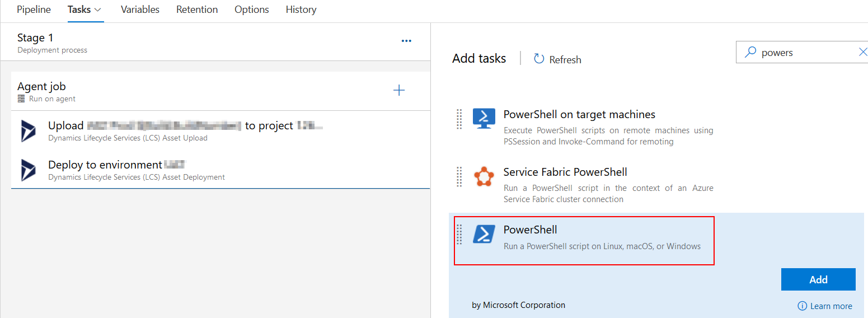This screenshot has width=868, height=318.
Task: Open the Stage 1 ellipsis menu
Action: 406,41
